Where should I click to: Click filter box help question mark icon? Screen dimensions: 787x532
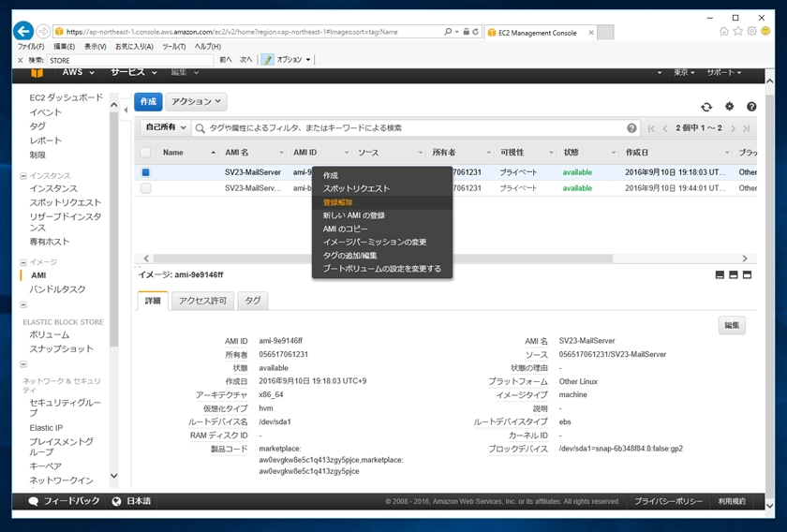click(x=631, y=128)
